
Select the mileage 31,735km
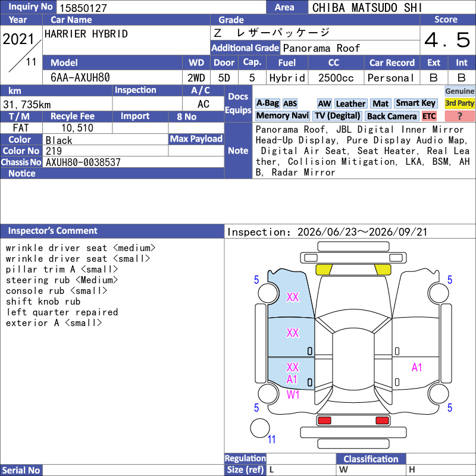click(27, 105)
